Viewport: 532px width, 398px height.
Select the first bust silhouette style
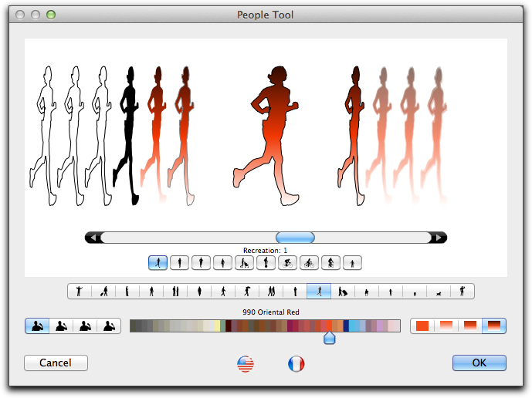pyautogui.click(x=37, y=325)
